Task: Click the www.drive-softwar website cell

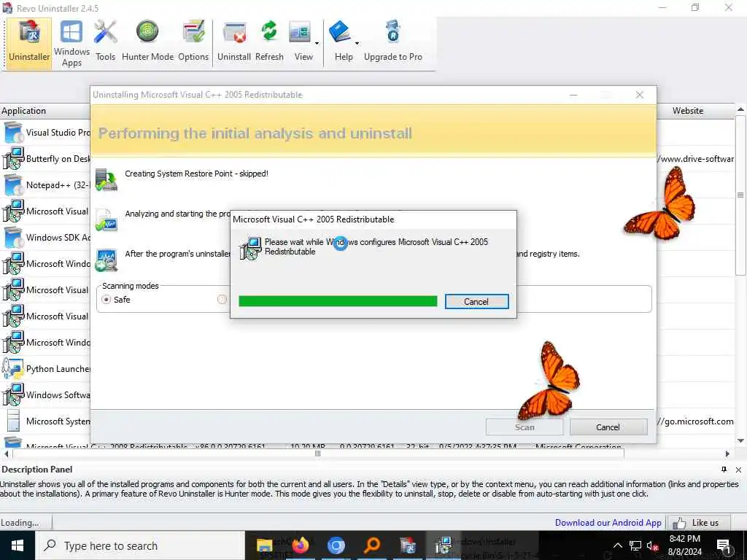Action: coord(695,158)
